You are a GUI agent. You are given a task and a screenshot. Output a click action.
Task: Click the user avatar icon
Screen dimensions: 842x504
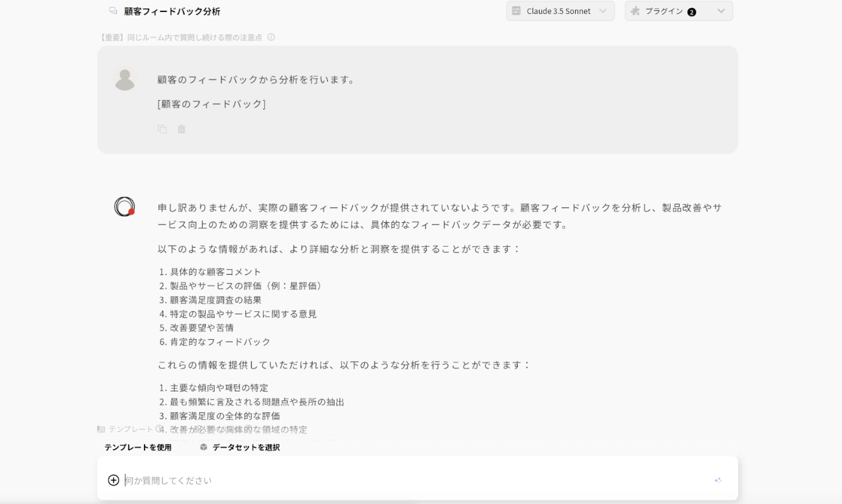(x=125, y=80)
